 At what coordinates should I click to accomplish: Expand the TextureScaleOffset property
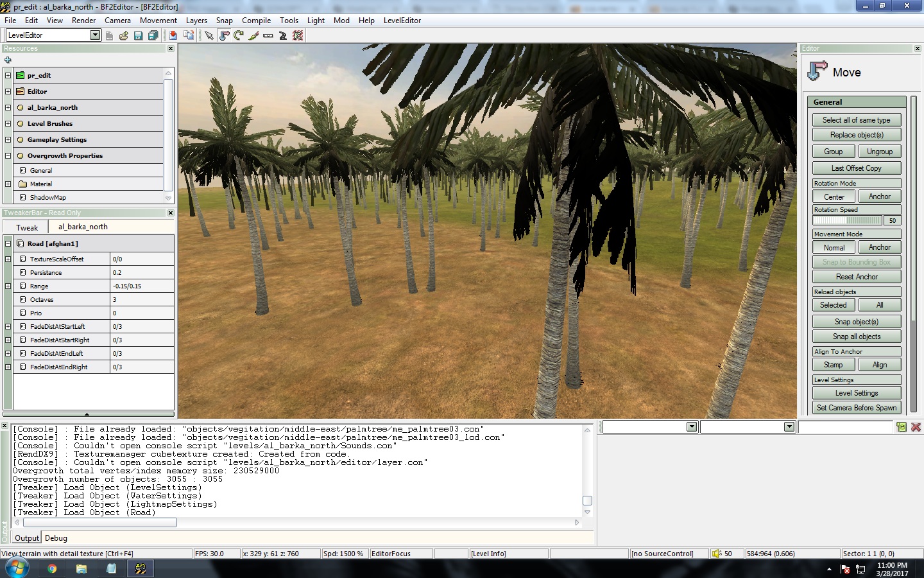8,259
